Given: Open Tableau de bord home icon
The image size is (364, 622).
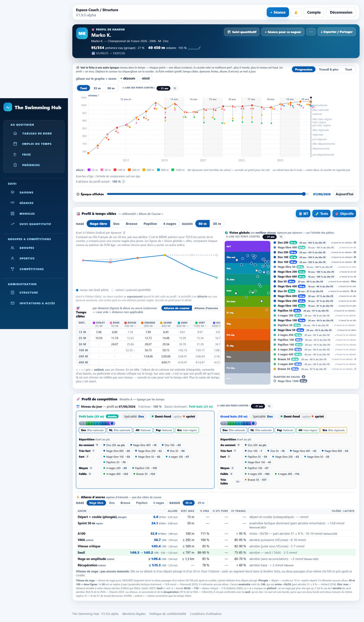Looking at the screenshot, I should click(15, 133).
